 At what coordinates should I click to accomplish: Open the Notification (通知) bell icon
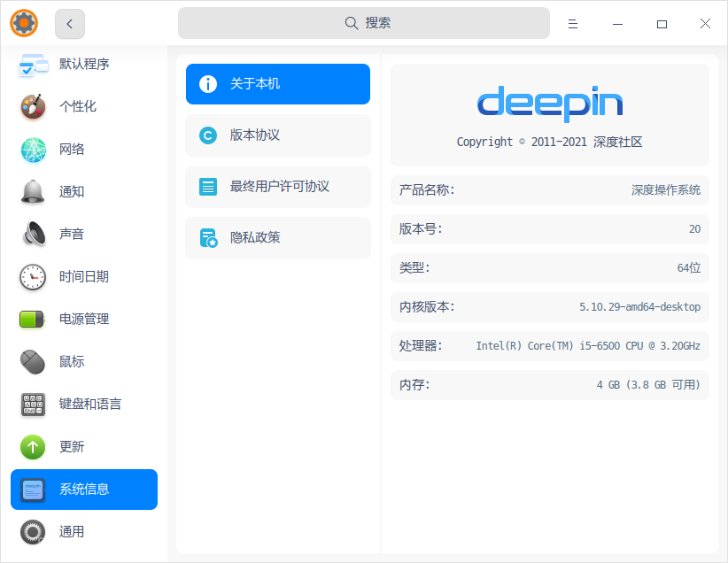(33, 191)
